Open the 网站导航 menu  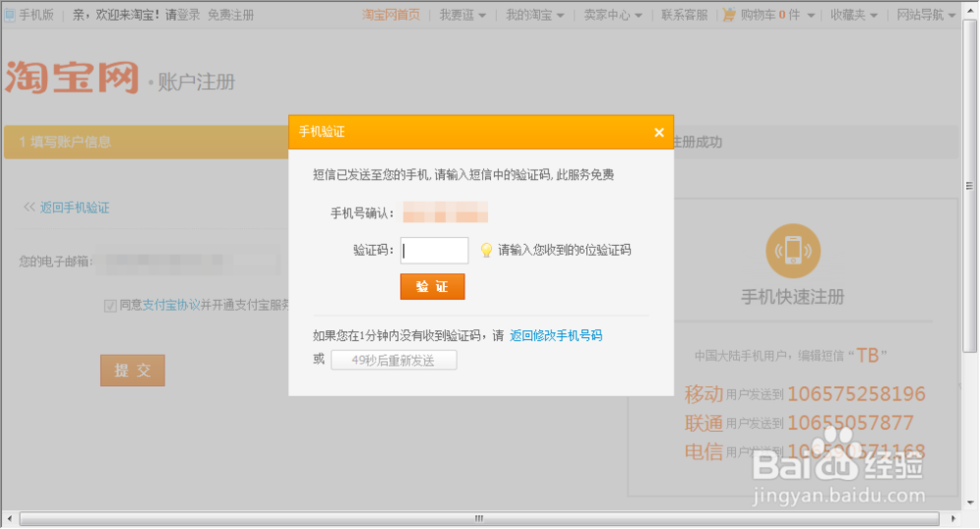pyautogui.click(x=926, y=15)
